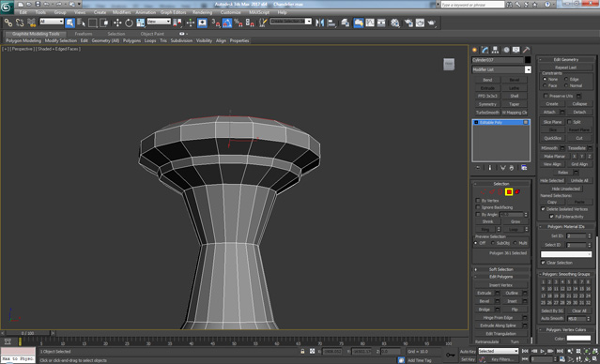Click the Attach button
This screenshot has height=364, width=600.
pos(549,112)
